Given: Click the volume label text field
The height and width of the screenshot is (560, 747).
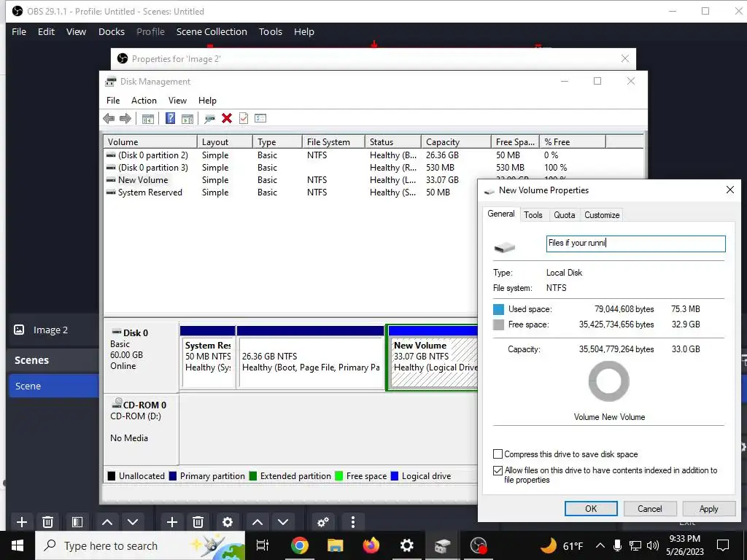Looking at the screenshot, I should (636, 244).
